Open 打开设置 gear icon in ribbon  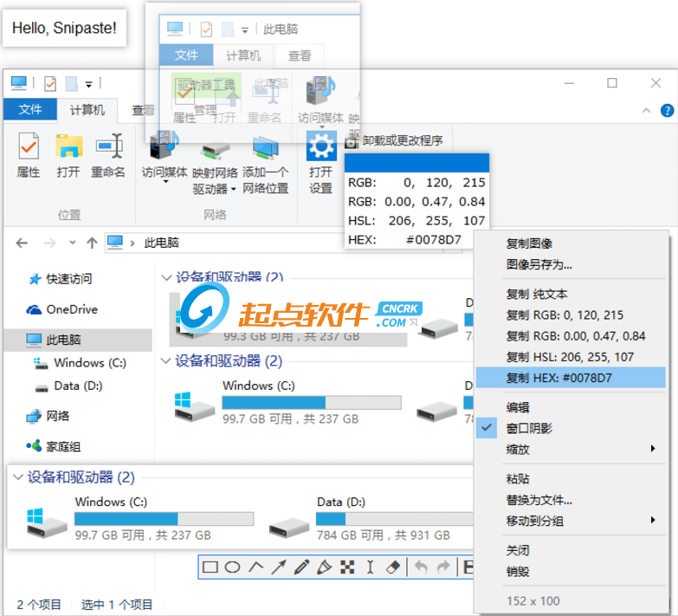(321, 146)
